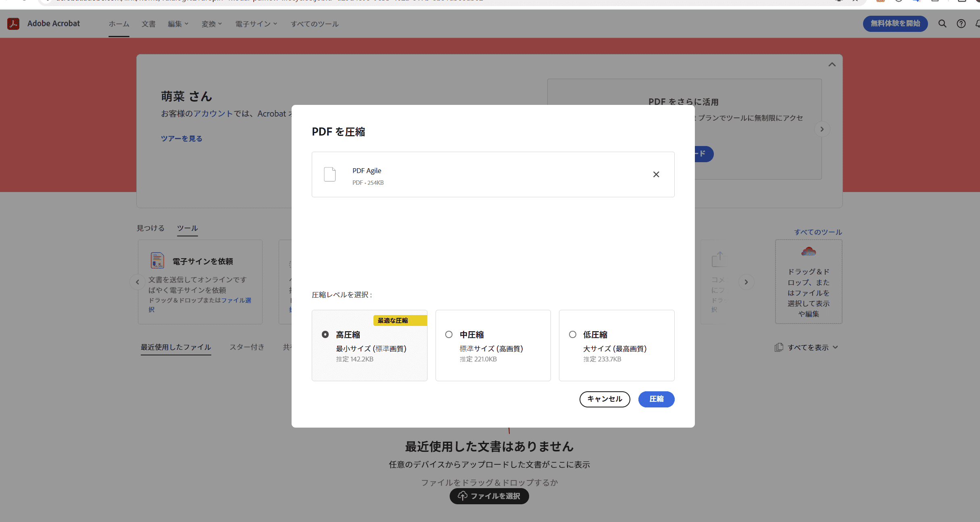
Task: Expand the すべてを表示 option
Action: pyautogui.click(x=834, y=347)
